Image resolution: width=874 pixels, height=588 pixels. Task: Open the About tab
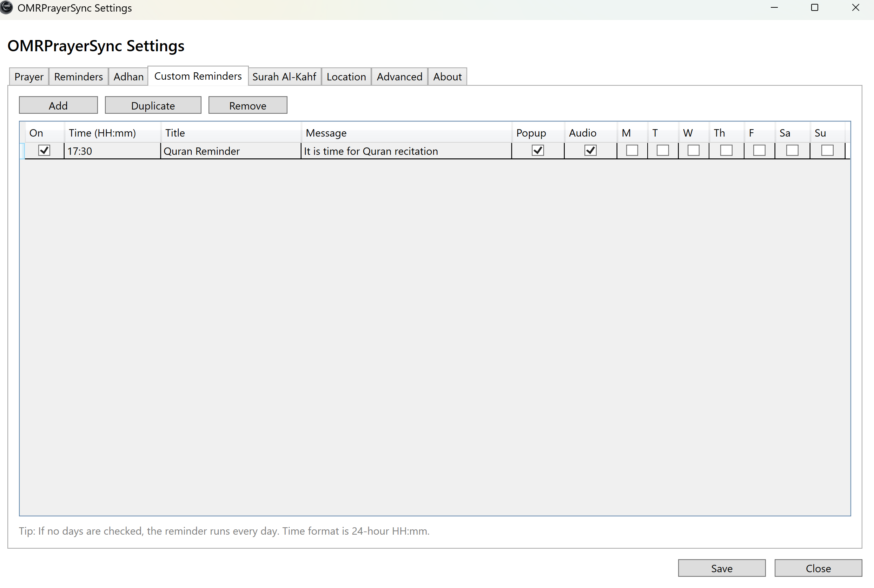447,77
